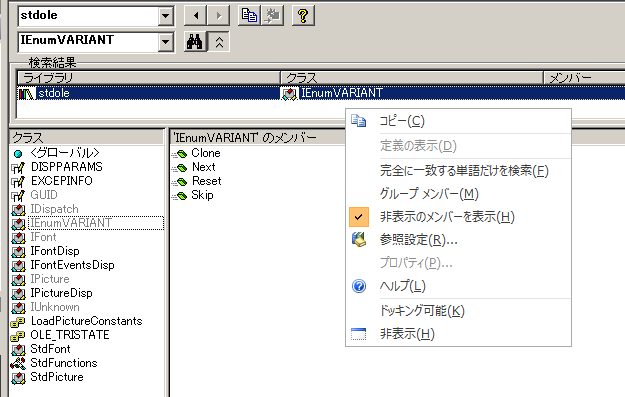
Task: Click the method icon beside Reset
Action: coord(180,182)
